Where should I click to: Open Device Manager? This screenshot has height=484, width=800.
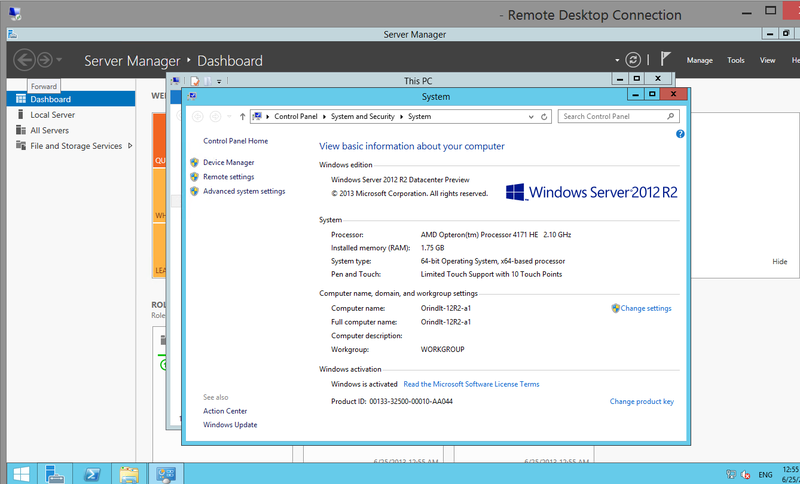click(228, 162)
